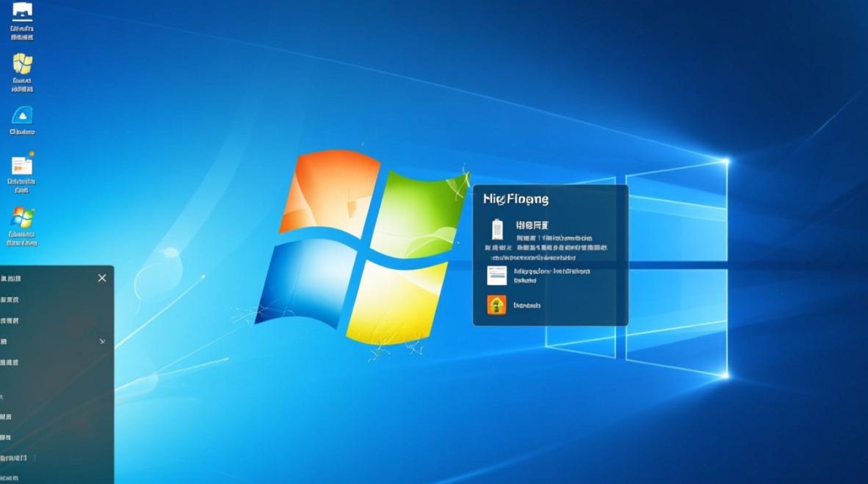Click the white battery-shaped icon in the popup
Image resolution: width=868 pixels, height=484 pixels.
[497, 229]
